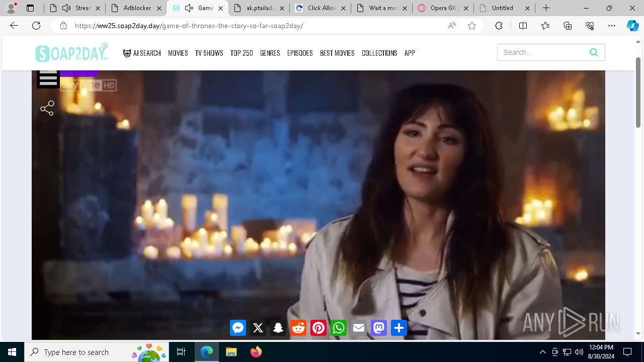Open Collections site menu item
Screen dimensions: 644x362
pos(379,53)
